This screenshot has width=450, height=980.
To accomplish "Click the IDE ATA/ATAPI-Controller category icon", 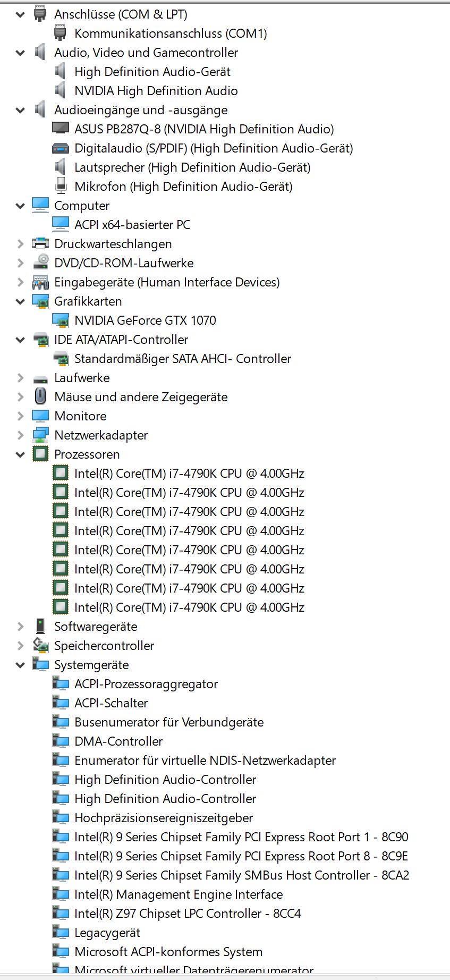I will pyautogui.click(x=40, y=340).
